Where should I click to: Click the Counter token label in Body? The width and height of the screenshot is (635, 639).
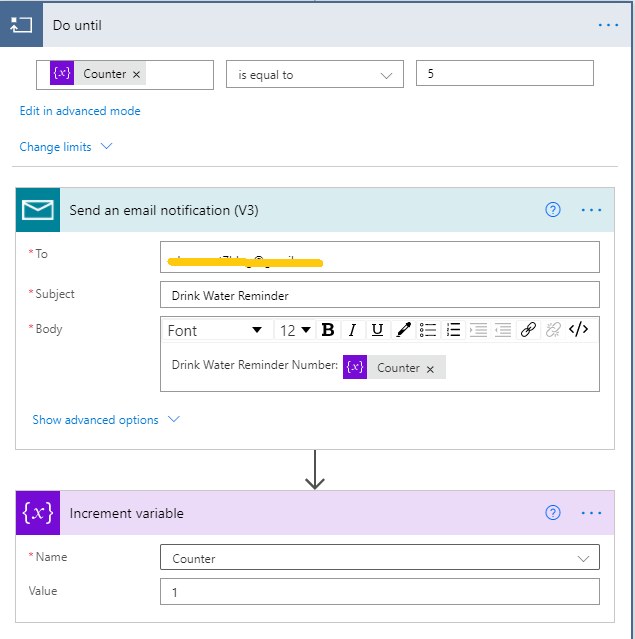click(398, 368)
